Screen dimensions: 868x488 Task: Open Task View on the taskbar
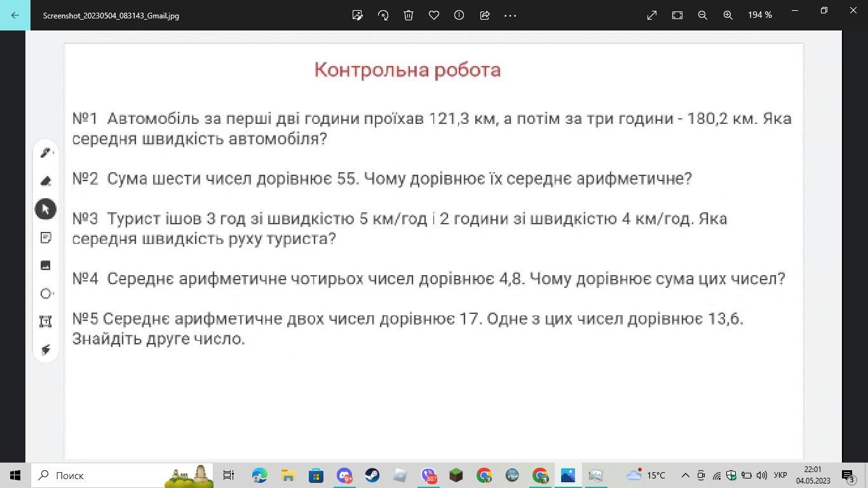click(229, 475)
